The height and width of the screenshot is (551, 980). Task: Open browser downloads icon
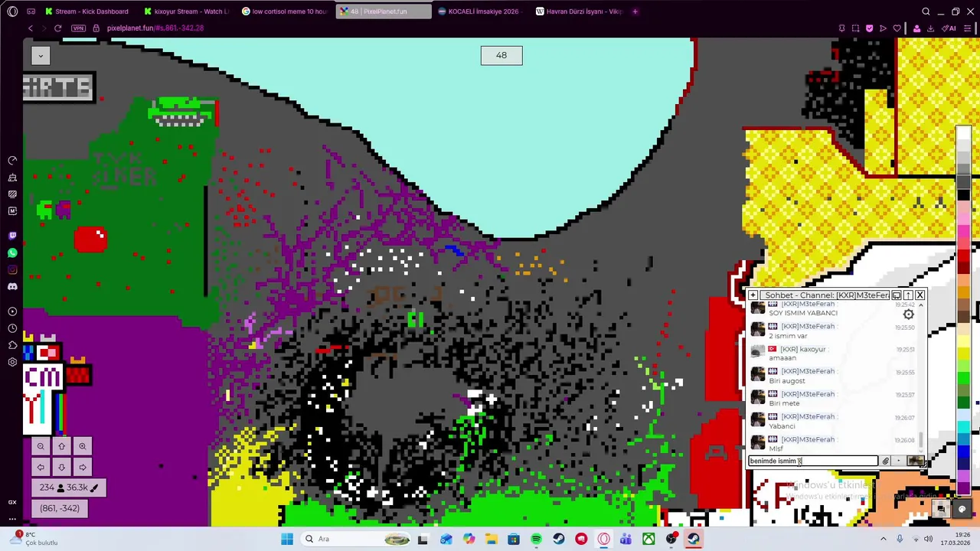click(x=931, y=28)
